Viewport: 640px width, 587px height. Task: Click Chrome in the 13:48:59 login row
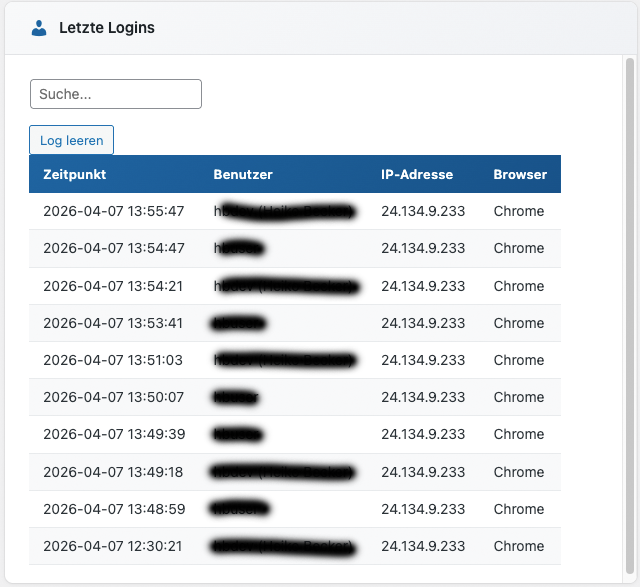click(x=519, y=509)
